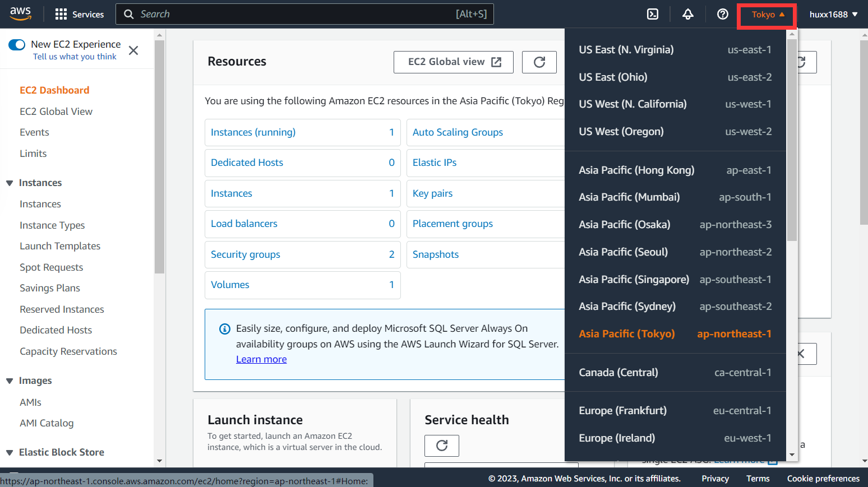Open Elastic IPs resource link
Image resolution: width=868 pixels, height=487 pixels.
click(435, 163)
